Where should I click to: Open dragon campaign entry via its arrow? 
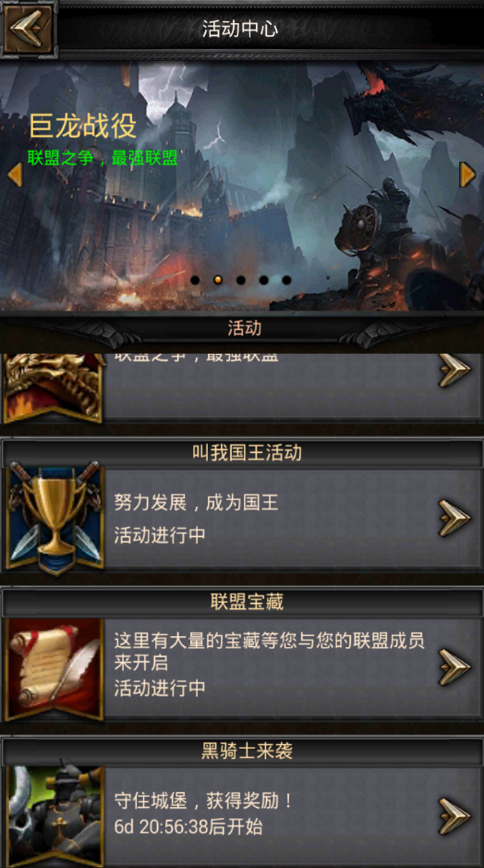point(454,370)
